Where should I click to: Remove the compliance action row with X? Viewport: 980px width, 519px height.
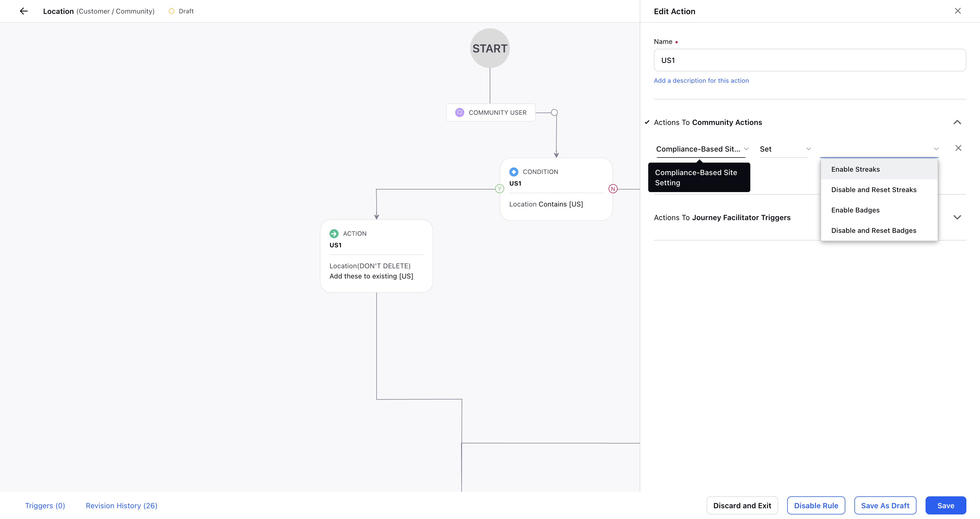click(x=958, y=148)
